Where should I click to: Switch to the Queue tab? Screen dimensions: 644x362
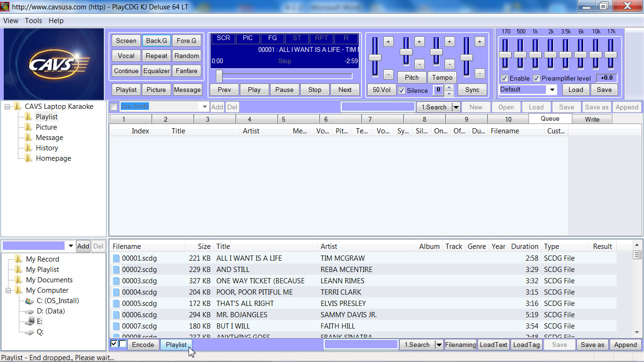point(550,119)
